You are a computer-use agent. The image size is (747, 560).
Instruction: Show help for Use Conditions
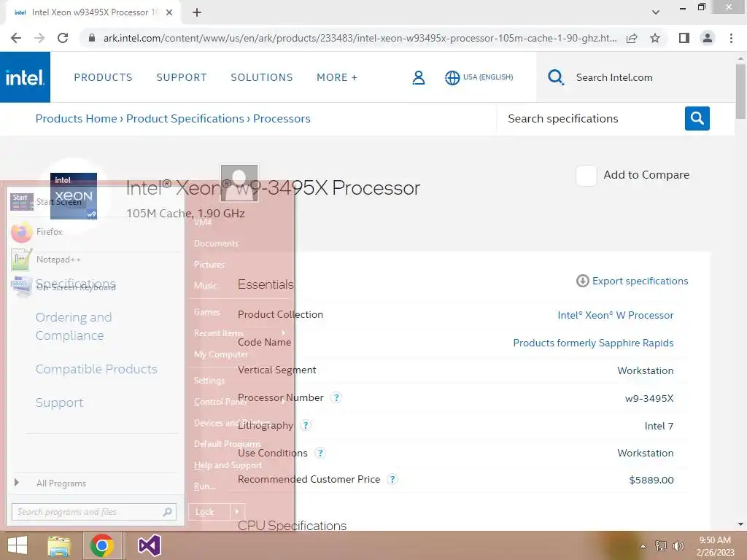[320, 453]
